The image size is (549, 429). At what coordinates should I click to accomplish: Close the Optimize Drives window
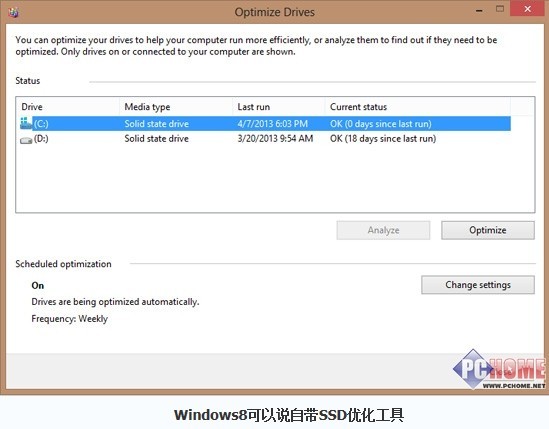[527, 9]
